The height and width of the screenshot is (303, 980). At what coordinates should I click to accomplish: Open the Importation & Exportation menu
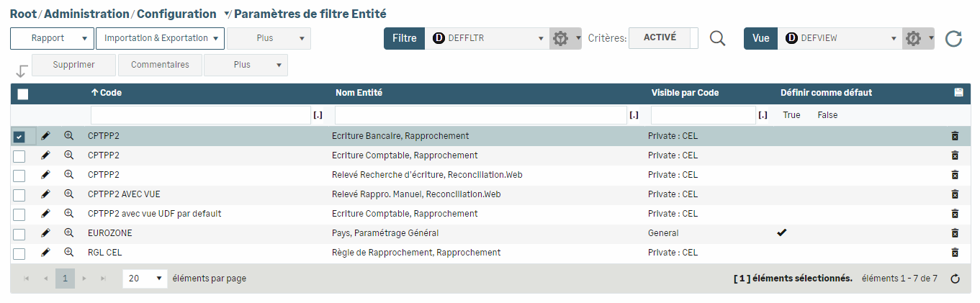coord(160,39)
